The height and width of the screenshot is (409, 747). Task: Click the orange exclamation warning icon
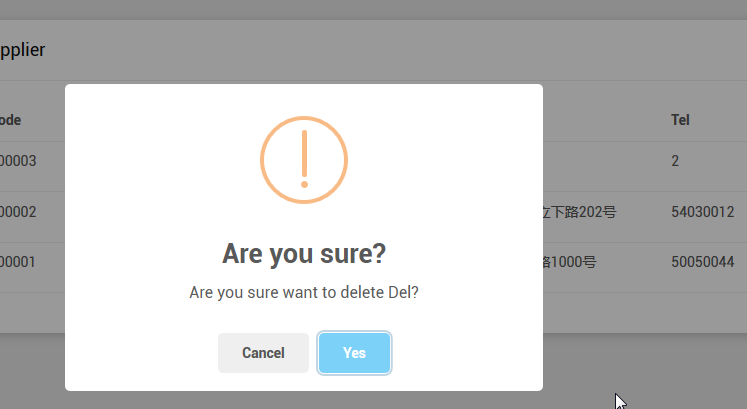[304, 160]
